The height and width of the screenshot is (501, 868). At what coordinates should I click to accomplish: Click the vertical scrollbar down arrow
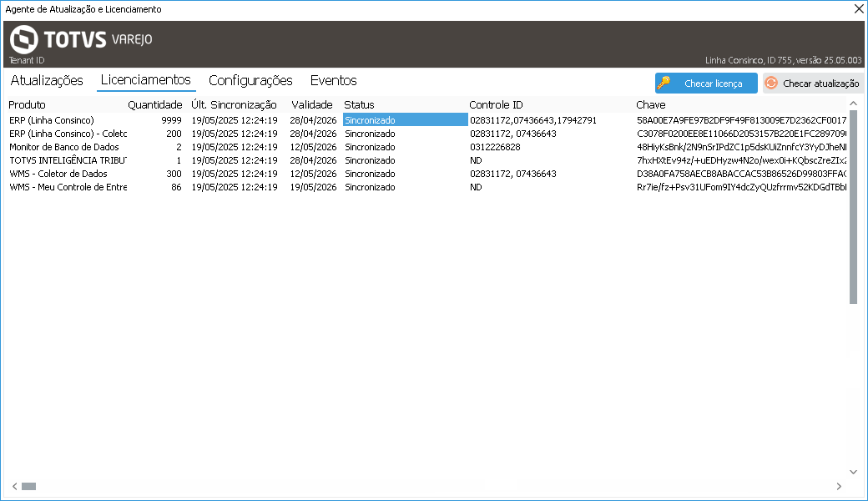click(x=853, y=473)
